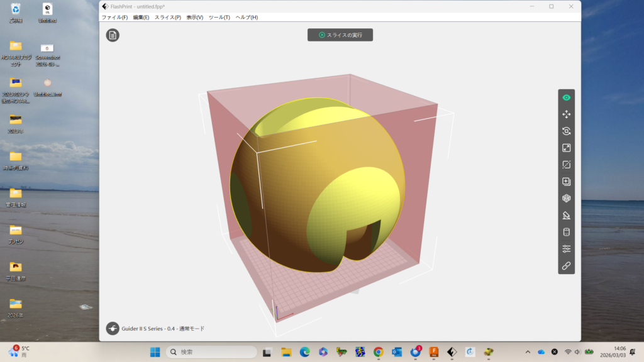
Task: Select the Cut tool icon
Action: pos(566,165)
